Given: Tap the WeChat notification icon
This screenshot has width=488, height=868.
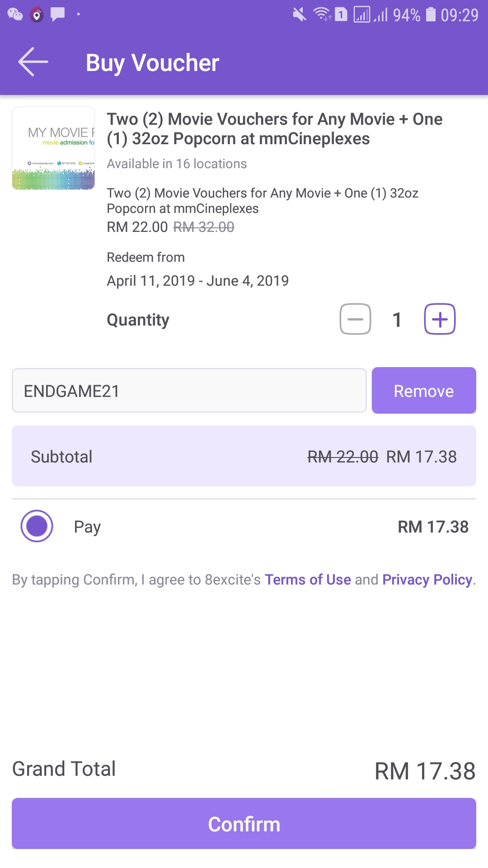Looking at the screenshot, I should (x=15, y=14).
